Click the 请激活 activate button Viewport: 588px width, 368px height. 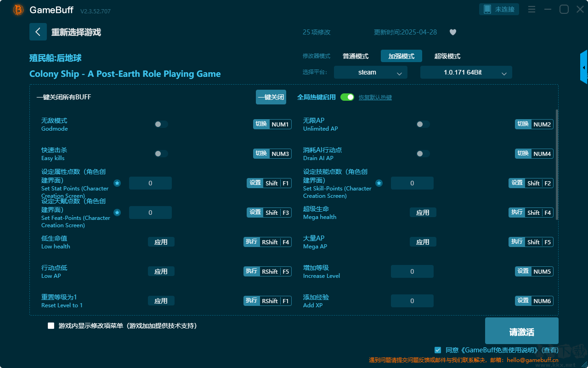(522, 331)
